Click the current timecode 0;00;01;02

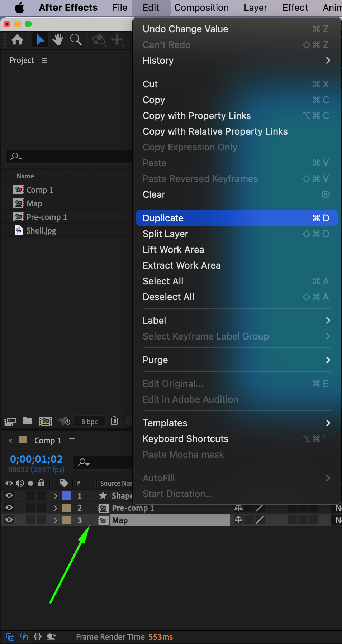pos(36,459)
